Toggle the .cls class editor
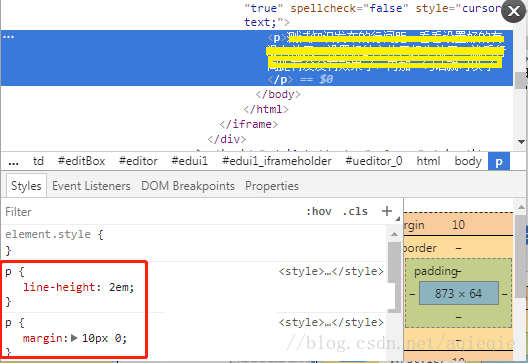The height and width of the screenshot is (363, 528). pos(355,211)
